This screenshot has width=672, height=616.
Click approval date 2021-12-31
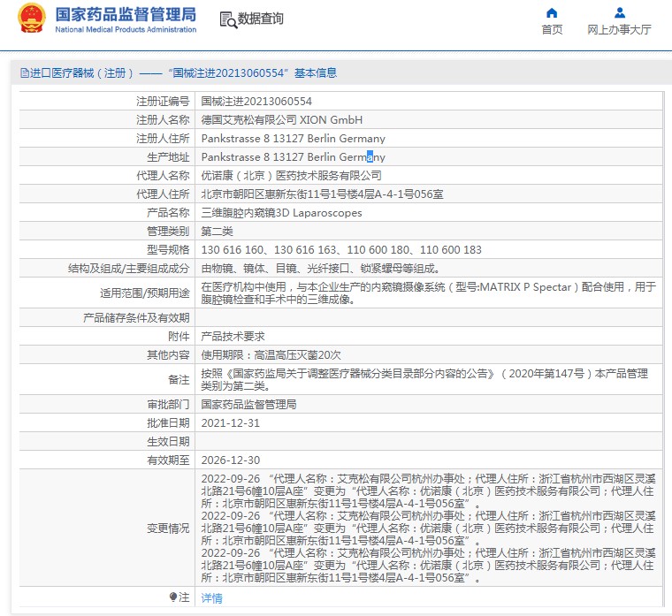point(231,422)
